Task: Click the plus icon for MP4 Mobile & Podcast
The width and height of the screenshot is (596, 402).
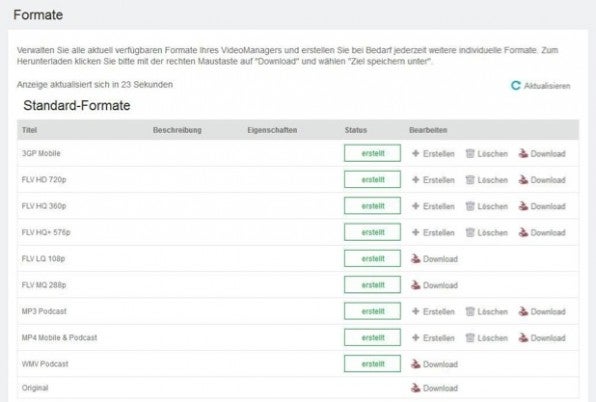Action: coord(416,337)
